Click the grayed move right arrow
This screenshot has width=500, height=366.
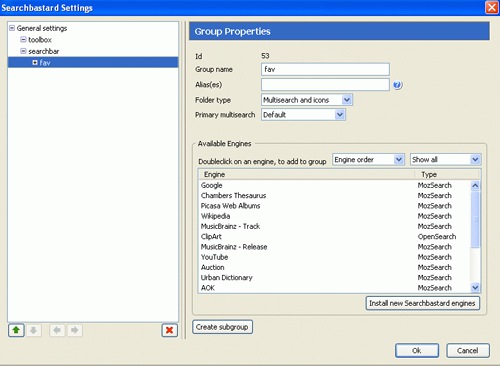[75, 330]
